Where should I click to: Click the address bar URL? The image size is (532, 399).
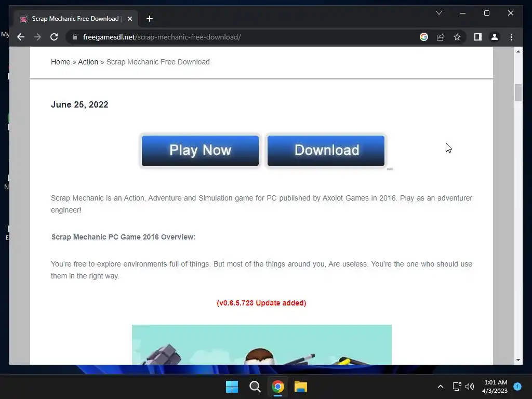click(162, 37)
